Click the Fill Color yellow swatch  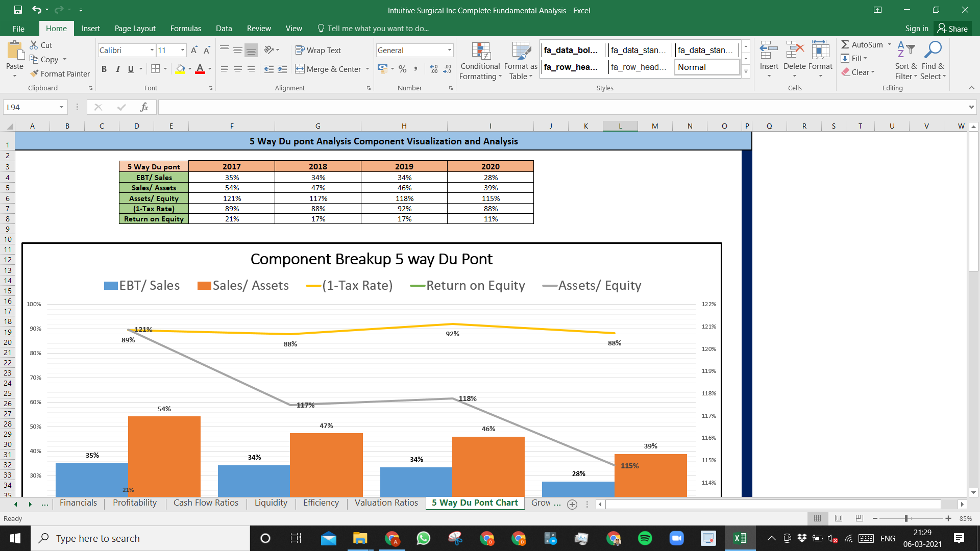tap(180, 69)
